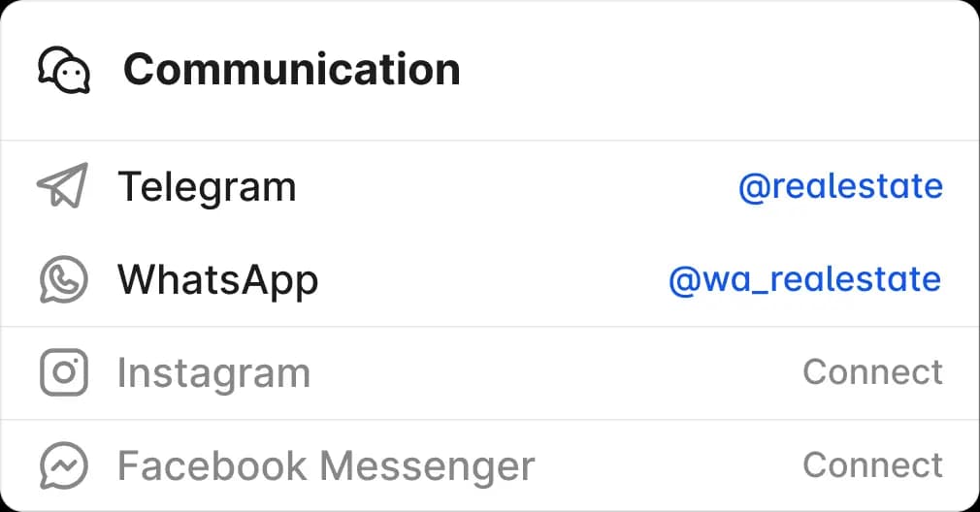The width and height of the screenshot is (980, 512).
Task: Select the Facebook Messenger label text
Action: (326, 466)
